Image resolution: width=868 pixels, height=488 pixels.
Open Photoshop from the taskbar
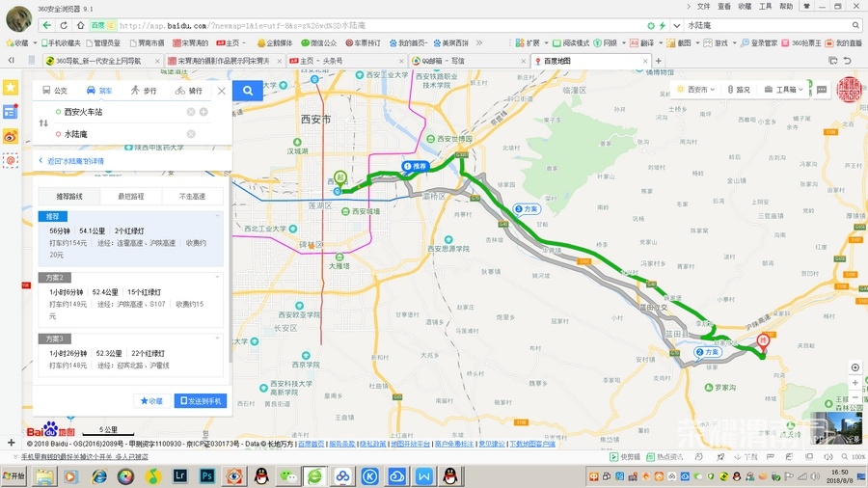coord(207,475)
